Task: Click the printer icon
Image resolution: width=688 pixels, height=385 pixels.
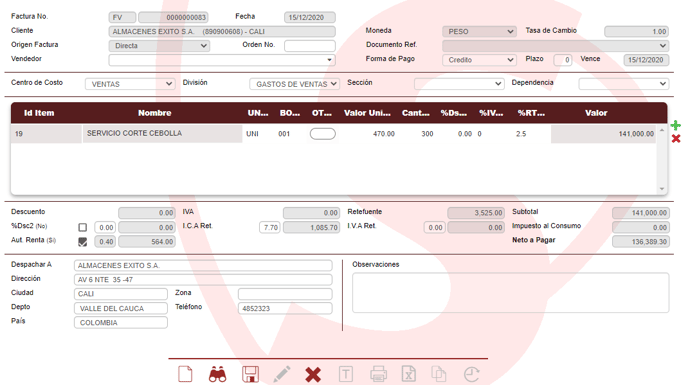Action: (x=378, y=374)
